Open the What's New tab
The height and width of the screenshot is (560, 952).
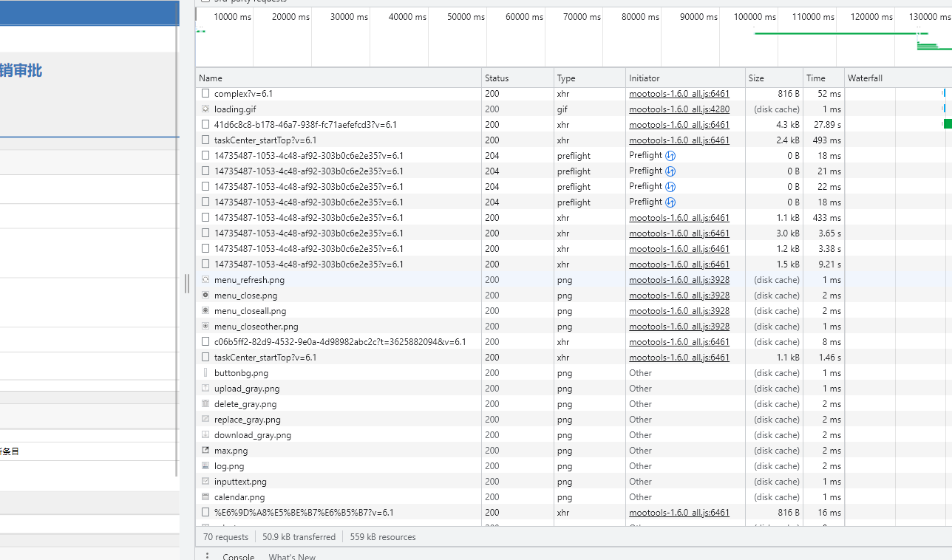292,556
